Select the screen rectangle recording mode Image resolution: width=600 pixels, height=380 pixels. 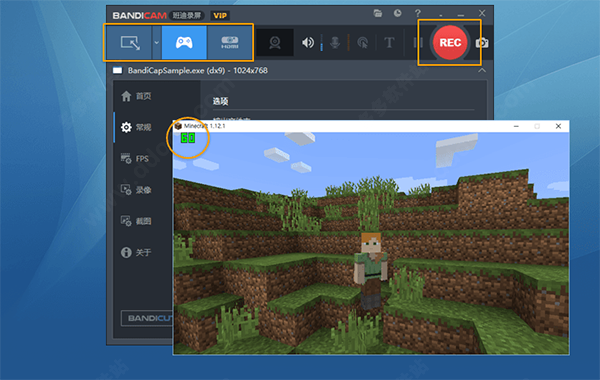(129, 42)
